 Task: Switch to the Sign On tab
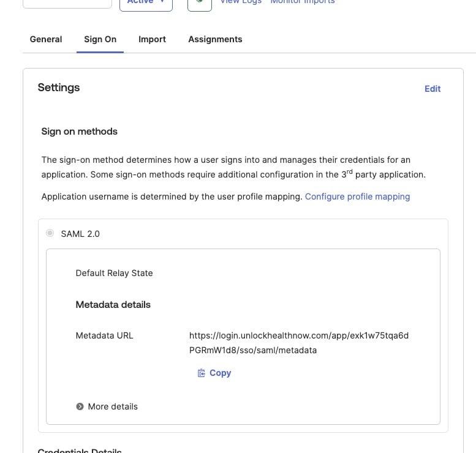coord(100,39)
